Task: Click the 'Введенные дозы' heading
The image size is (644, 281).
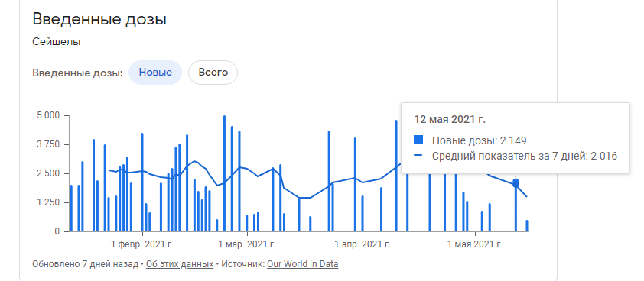Action: [x=99, y=19]
